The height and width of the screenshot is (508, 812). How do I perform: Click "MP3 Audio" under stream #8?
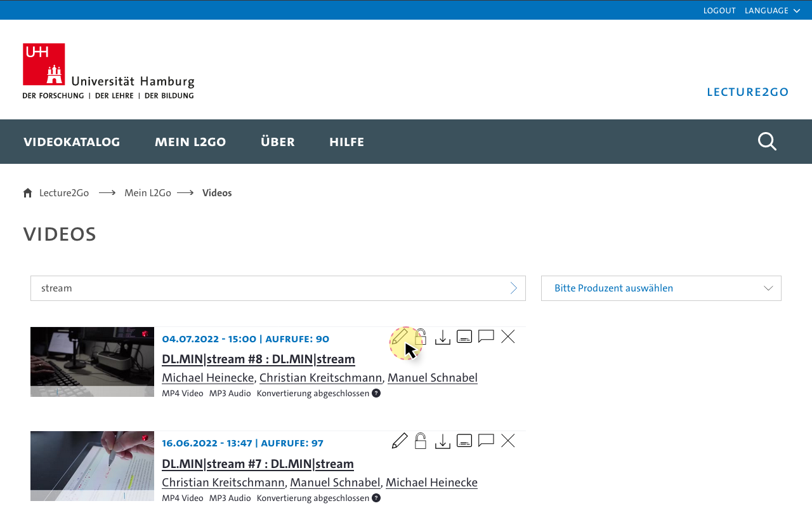tap(230, 394)
